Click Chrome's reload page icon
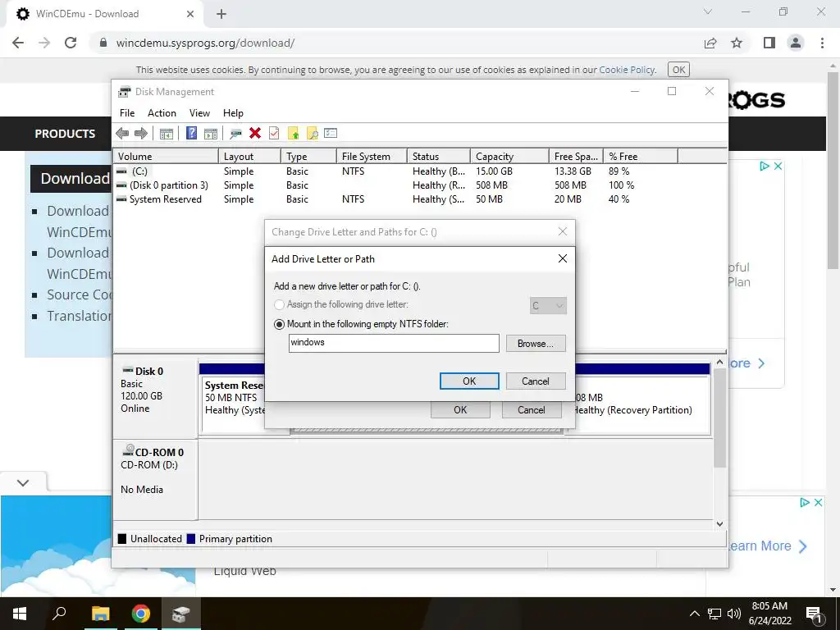 tap(71, 43)
